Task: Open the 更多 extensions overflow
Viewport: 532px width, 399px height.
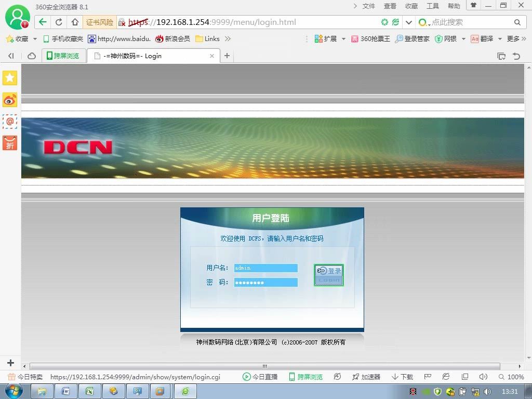Action: (516, 39)
